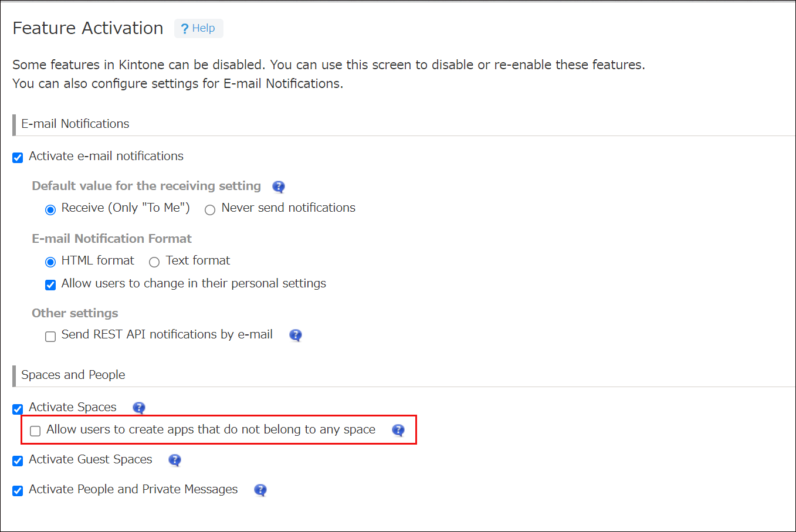The image size is (796, 532).
Task: Click the help icon beside "Default value for the receiving setting"
Action: pos(278,187)
